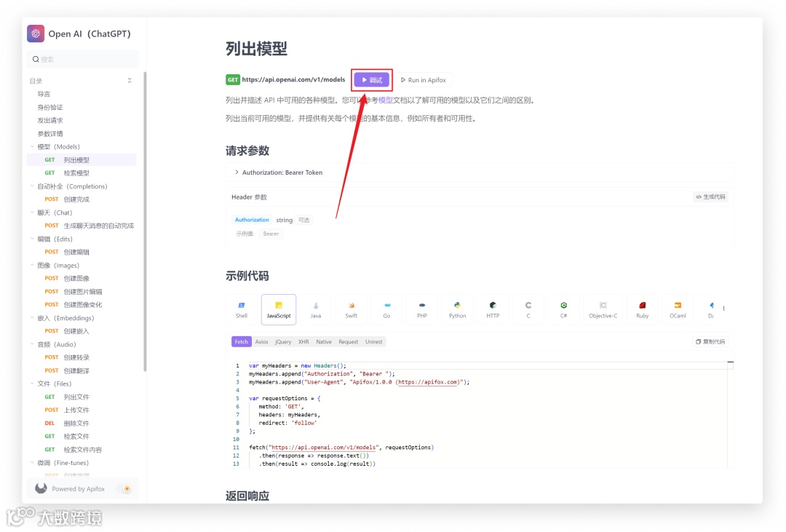This screenshot has height=532, width=786.
Task: Open 参数详情 in sidebar
Action: 50,133
